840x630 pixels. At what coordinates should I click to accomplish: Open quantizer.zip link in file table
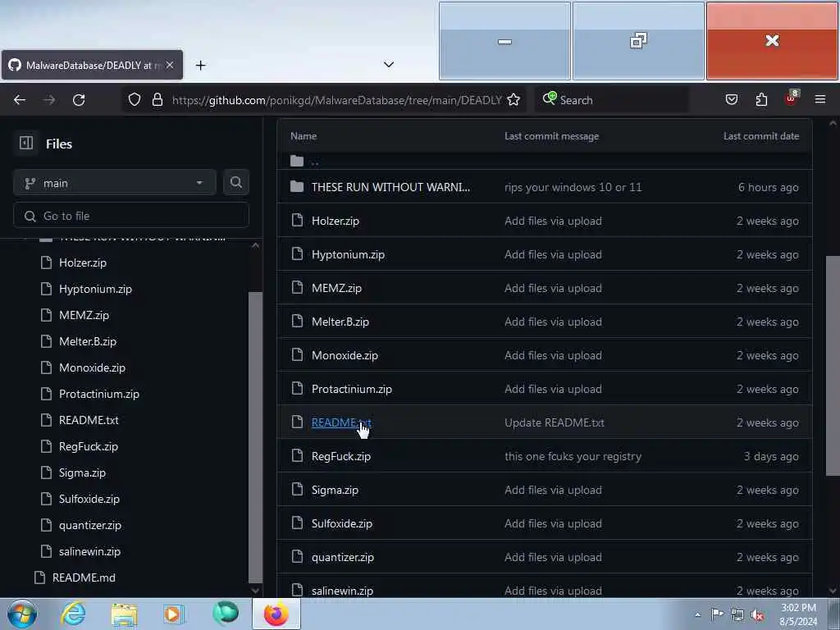(x=343, y=558)
